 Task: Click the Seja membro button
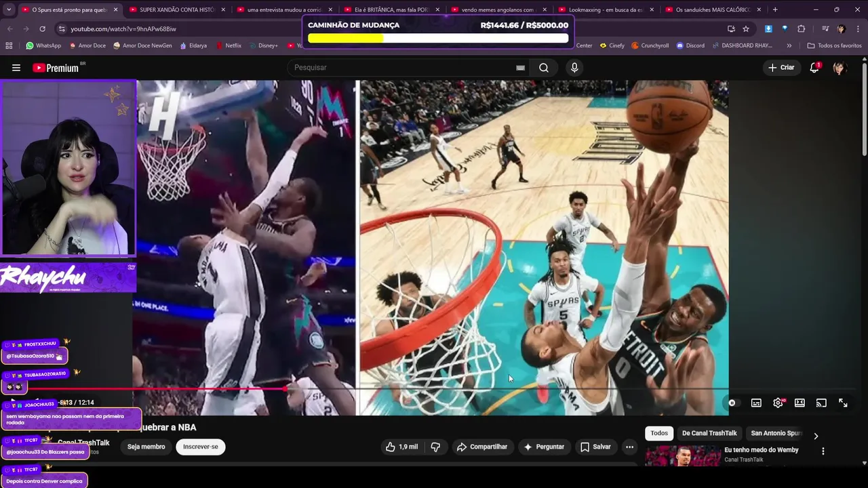pos(146,447)
